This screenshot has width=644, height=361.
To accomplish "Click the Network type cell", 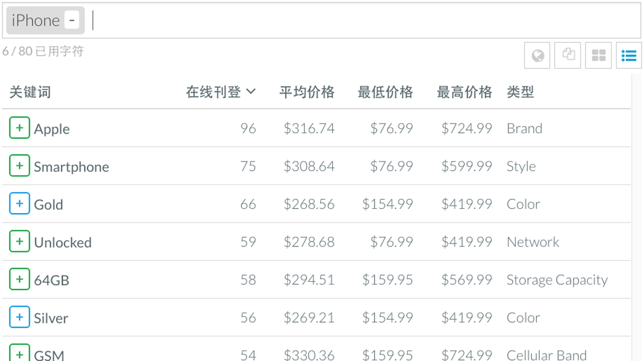I will pyautogui.click(x=532, y=242).
